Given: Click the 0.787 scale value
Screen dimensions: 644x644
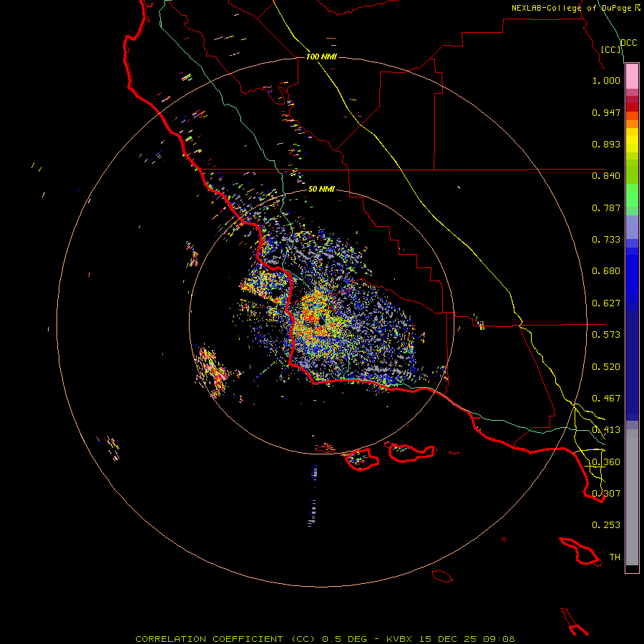Looking at the screenshot, I should tap(606, 208).
